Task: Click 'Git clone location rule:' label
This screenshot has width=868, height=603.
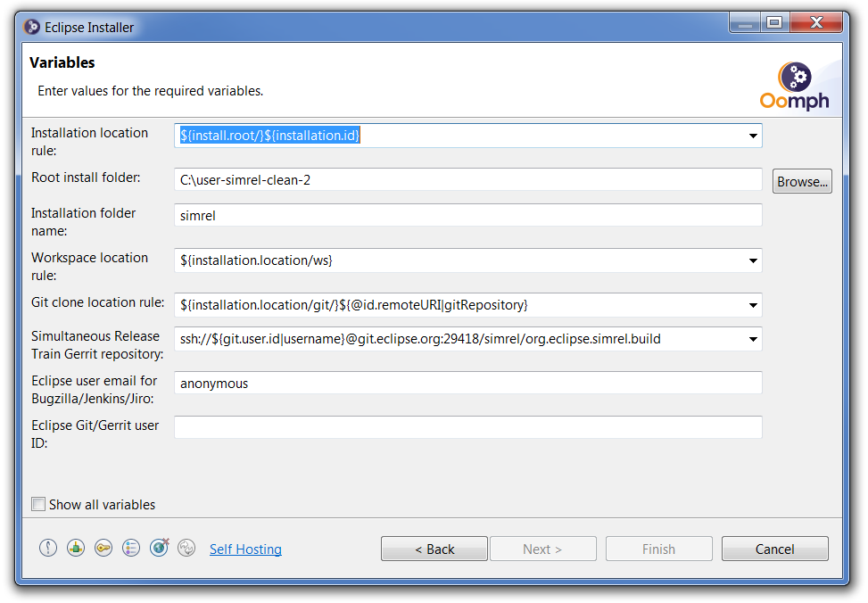Action: 97,302
